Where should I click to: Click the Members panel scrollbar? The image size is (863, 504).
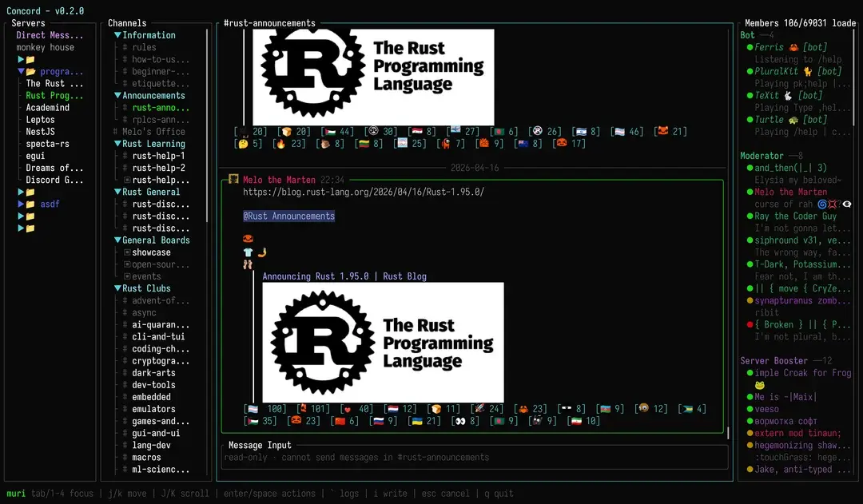pos(854,77)
